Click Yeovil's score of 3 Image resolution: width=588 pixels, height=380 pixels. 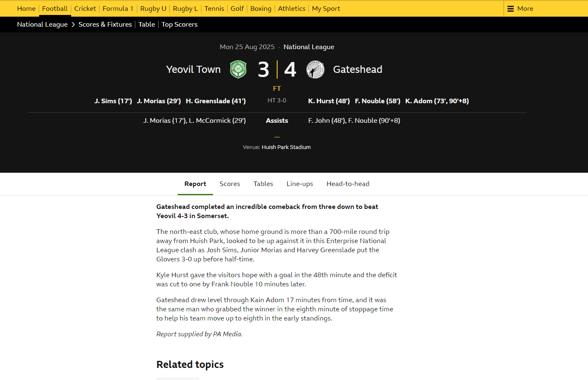(263, 70)
